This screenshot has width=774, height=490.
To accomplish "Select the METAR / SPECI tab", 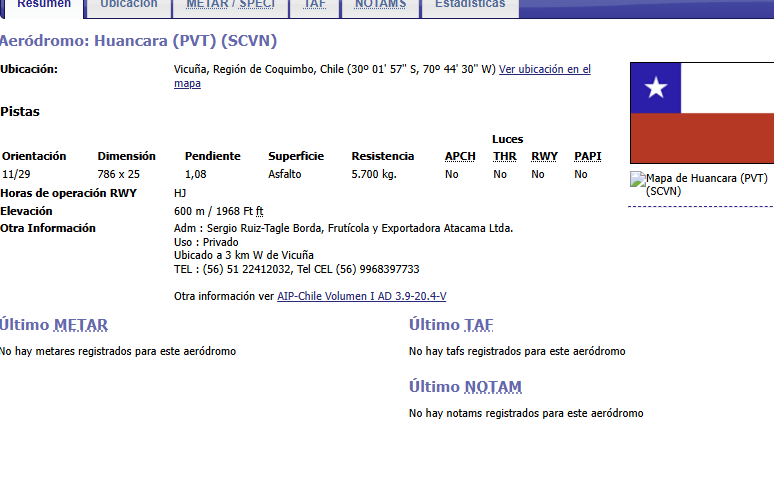I will pyautogui.click(x=230, y=5).
